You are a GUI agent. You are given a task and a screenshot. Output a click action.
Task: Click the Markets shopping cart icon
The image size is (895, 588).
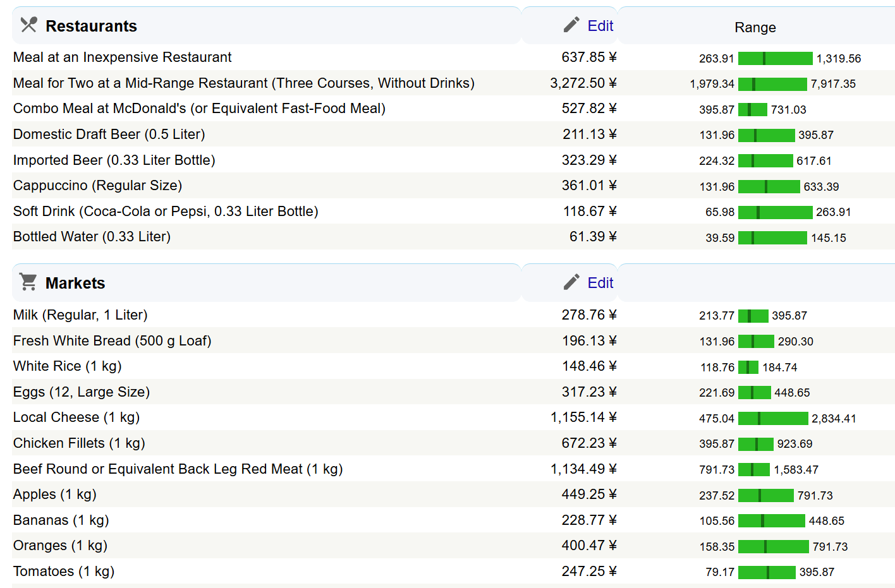pos(28,282)
